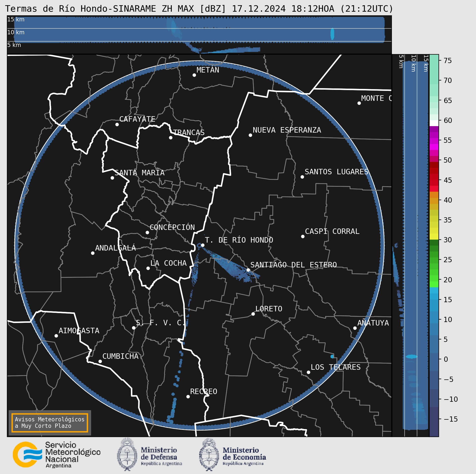Image resolution: width=476 pixels, height=474 pixels.
Task: Click the '5 km' label in top profile
Action: coord(14,45)
